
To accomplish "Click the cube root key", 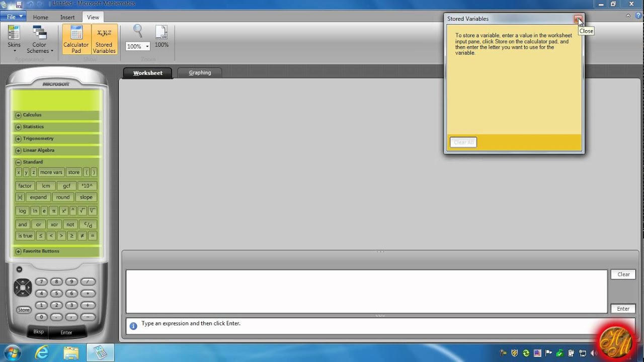I will pos(92,211).
